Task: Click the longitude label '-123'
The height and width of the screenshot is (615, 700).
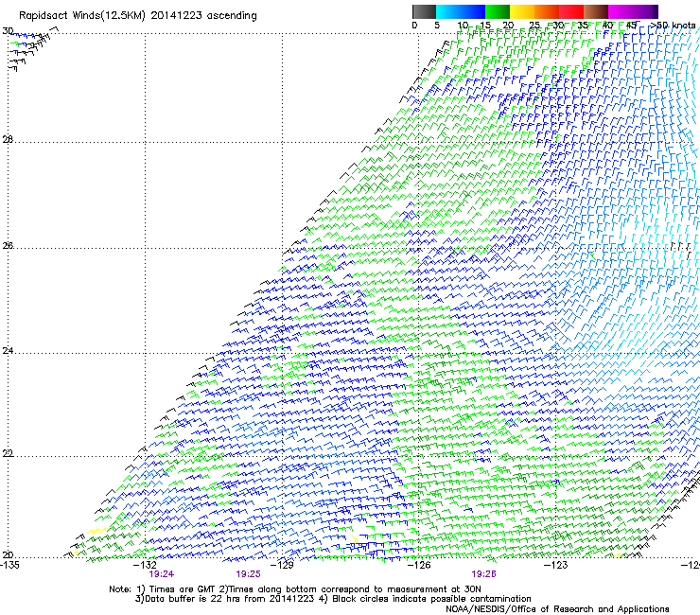Action: point(556,565)
